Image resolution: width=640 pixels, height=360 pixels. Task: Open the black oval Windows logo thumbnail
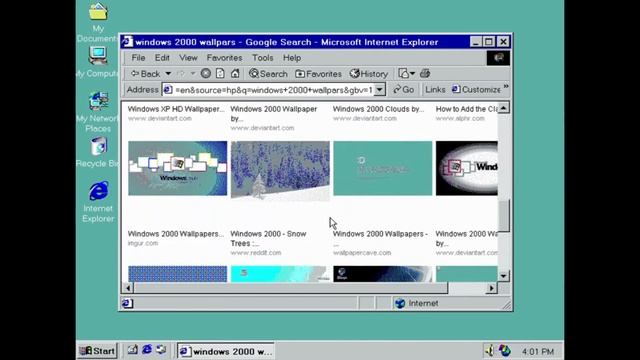pos(467,168)
